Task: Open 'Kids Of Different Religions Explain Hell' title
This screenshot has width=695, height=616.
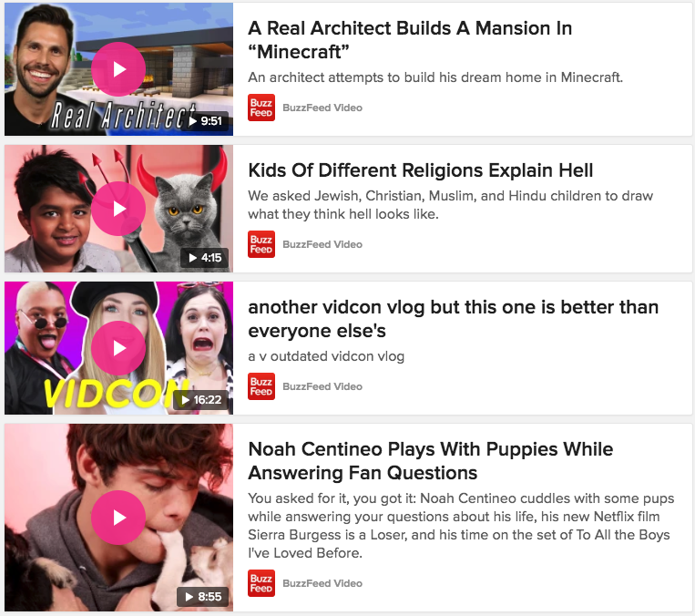Action: [x=420, y=170]
